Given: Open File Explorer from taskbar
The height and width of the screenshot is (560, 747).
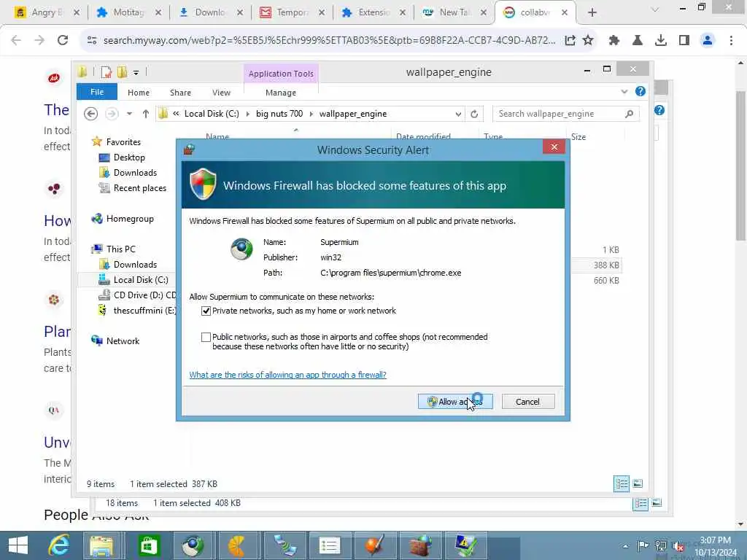Looking at the screenshot, I should pos(101,545).
